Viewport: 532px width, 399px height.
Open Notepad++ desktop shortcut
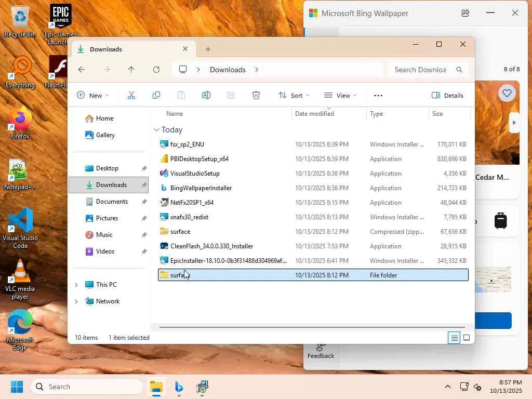pyautogui.click(x=20, y=174)
